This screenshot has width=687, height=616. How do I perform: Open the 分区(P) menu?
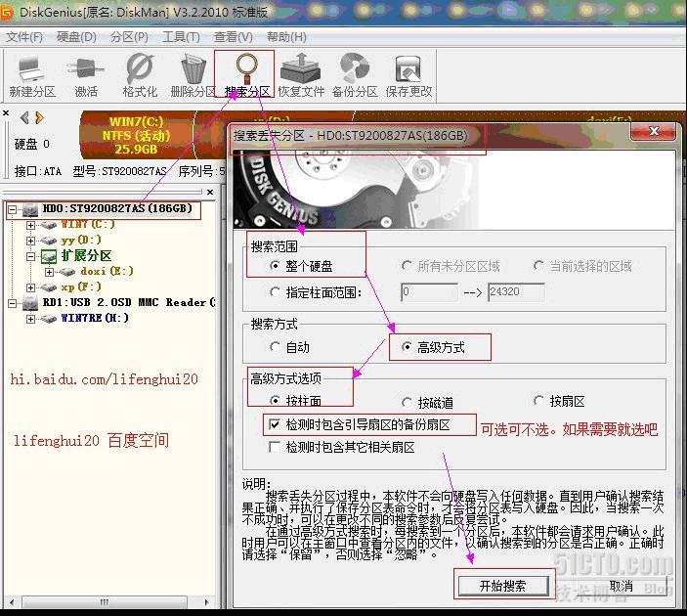(x=129, y=37)
